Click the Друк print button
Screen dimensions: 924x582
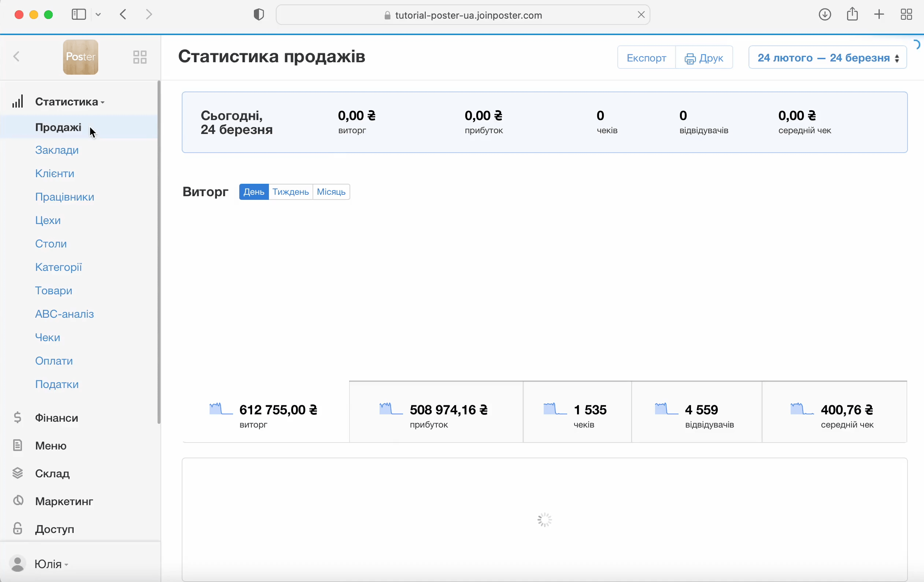pos(704,57)
